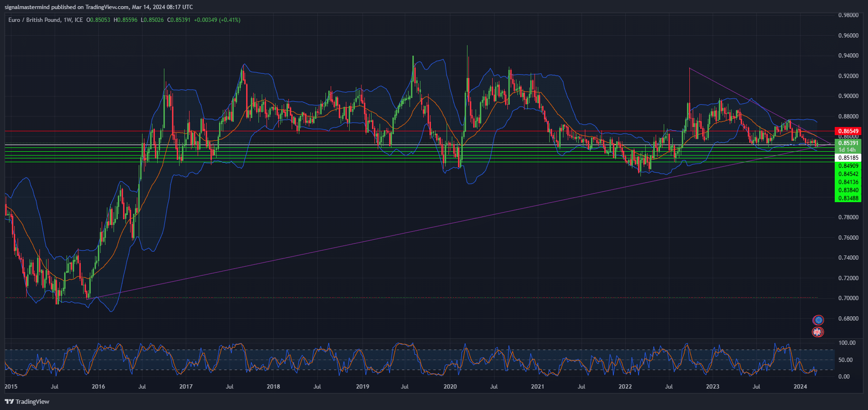Click the 0.74000 price axis label
The height and width of the screenshot is (410, 868).
[x=848, y=258]
